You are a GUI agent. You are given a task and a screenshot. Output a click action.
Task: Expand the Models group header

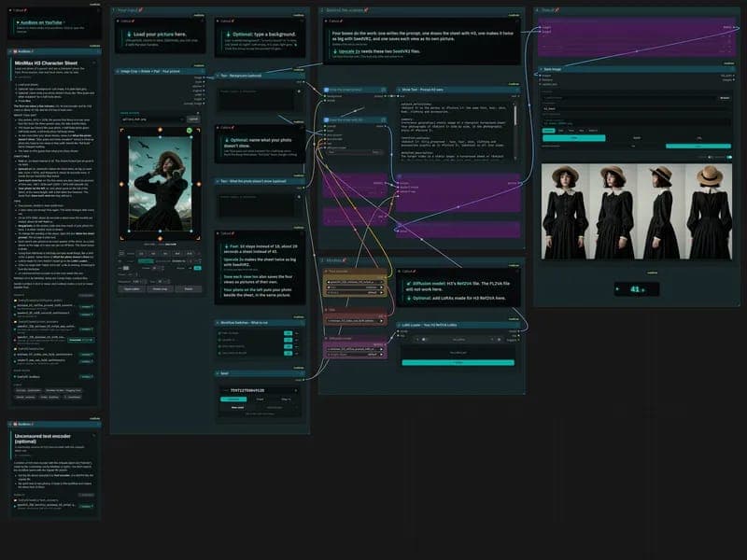pyautogui.click(x=422, y=260)
